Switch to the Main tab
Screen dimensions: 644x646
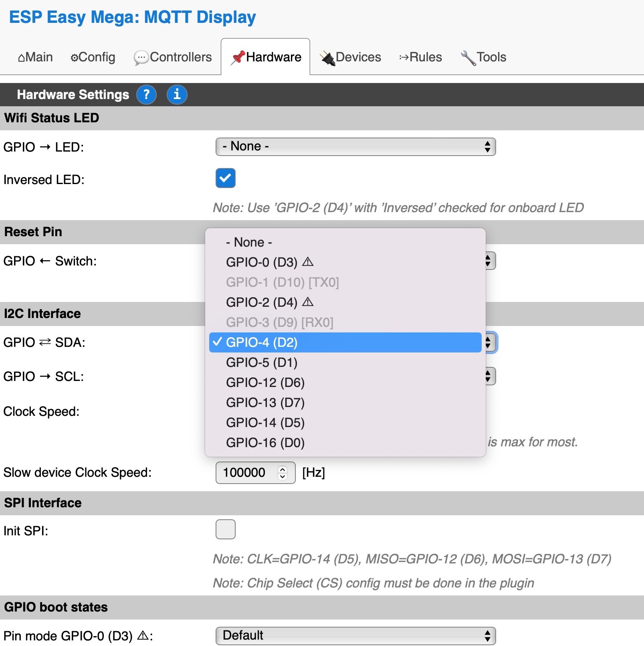(35, 57)
